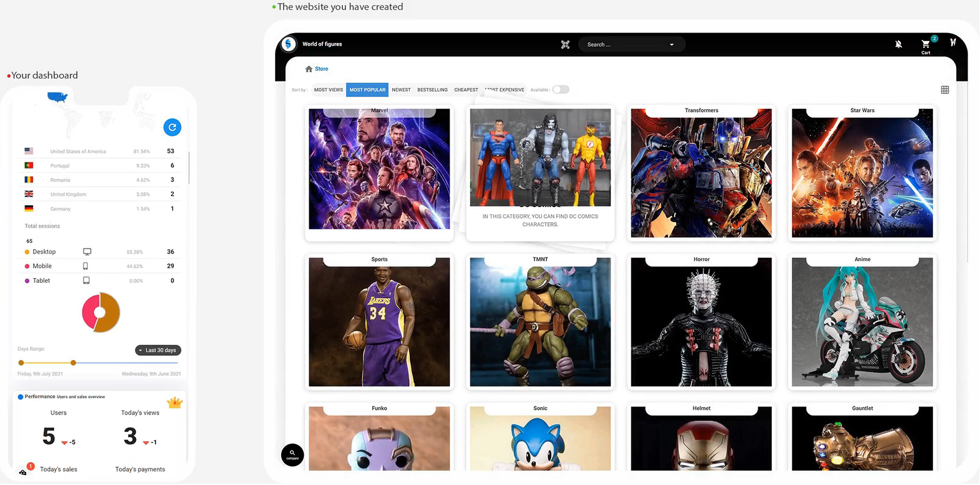Click the Store home icon
Image resolution: width=980 pixels, height=485 pixels.
click(x=309, y=69)
